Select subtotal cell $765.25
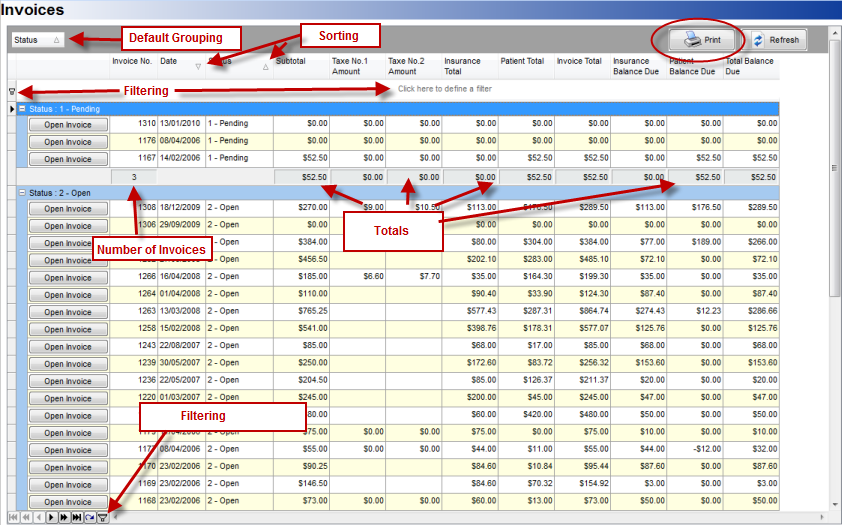 [x=301, y=311]
